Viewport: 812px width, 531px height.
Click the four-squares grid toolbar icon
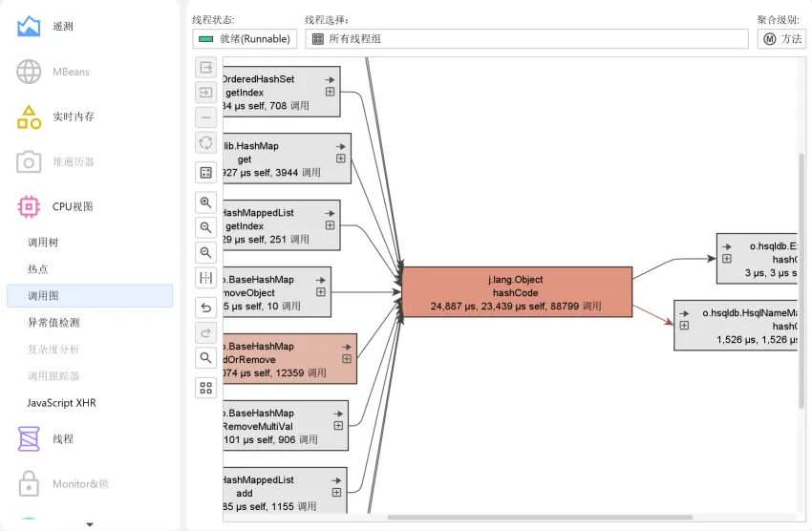click(x=205, y=388)
